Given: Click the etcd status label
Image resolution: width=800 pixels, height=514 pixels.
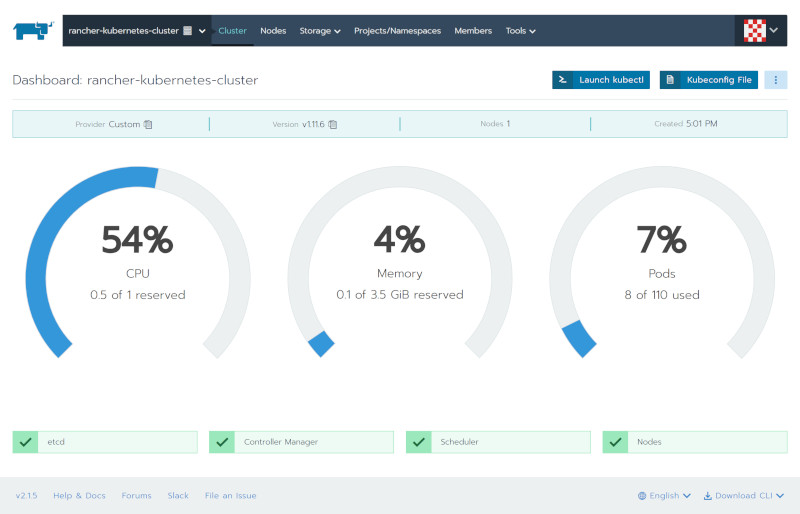Looking at the screenshot, I should [x=56, y=442].
